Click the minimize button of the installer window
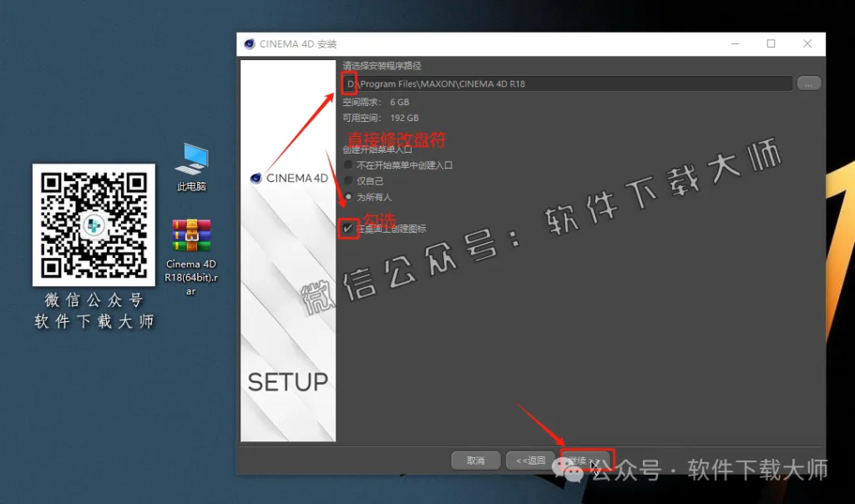This screenshot has width=855, height=504. pos(734,43)
